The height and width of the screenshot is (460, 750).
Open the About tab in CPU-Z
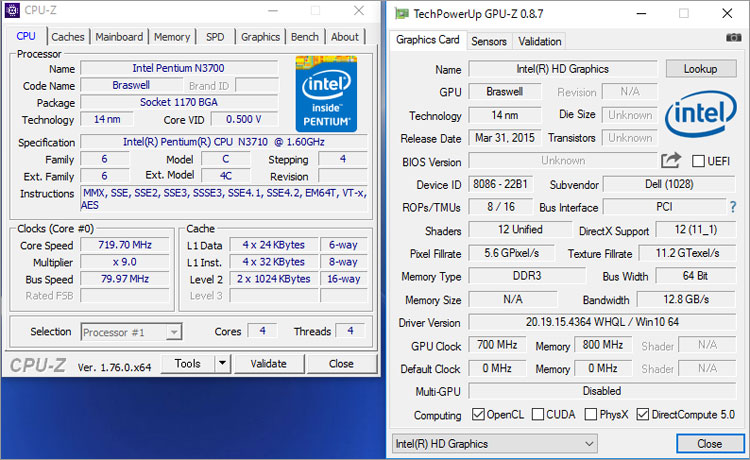(345, 37)
